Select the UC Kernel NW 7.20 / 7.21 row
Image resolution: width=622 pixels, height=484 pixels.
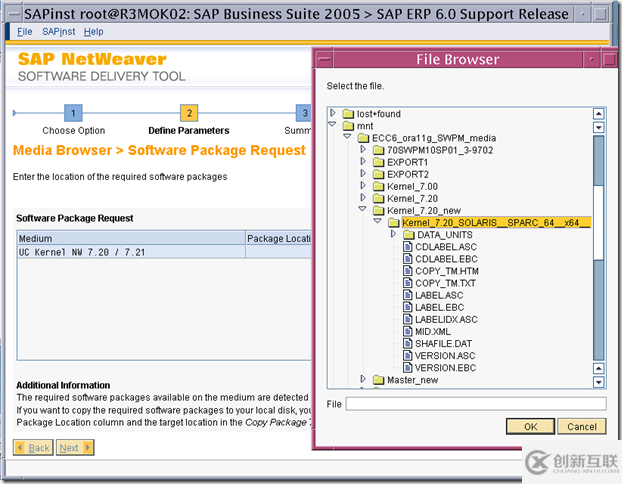point(164,252)
